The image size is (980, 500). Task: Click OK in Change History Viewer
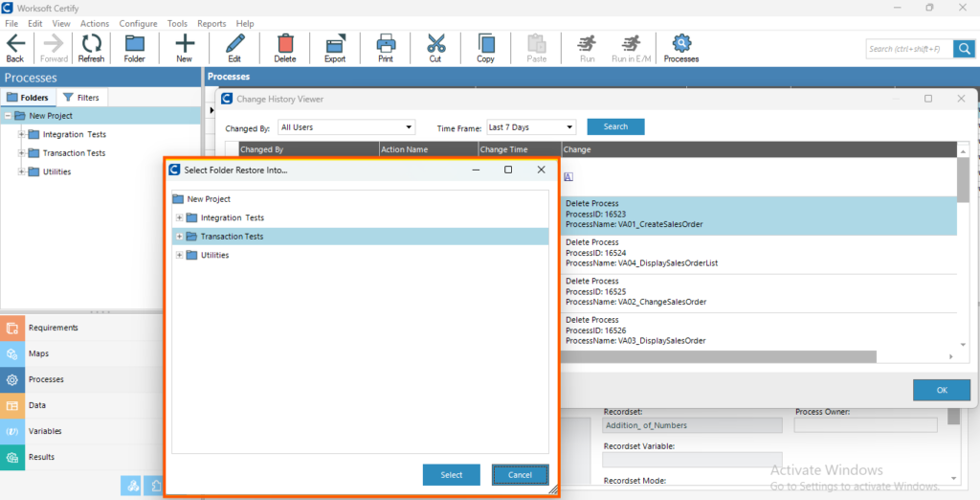(x=942, y=390)
